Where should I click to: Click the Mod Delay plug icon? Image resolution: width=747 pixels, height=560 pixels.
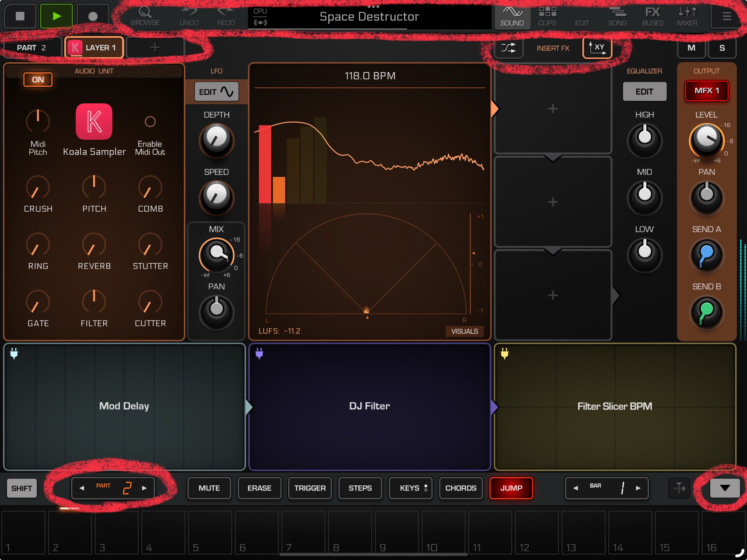pyautogui.click(x=14, y=353)
